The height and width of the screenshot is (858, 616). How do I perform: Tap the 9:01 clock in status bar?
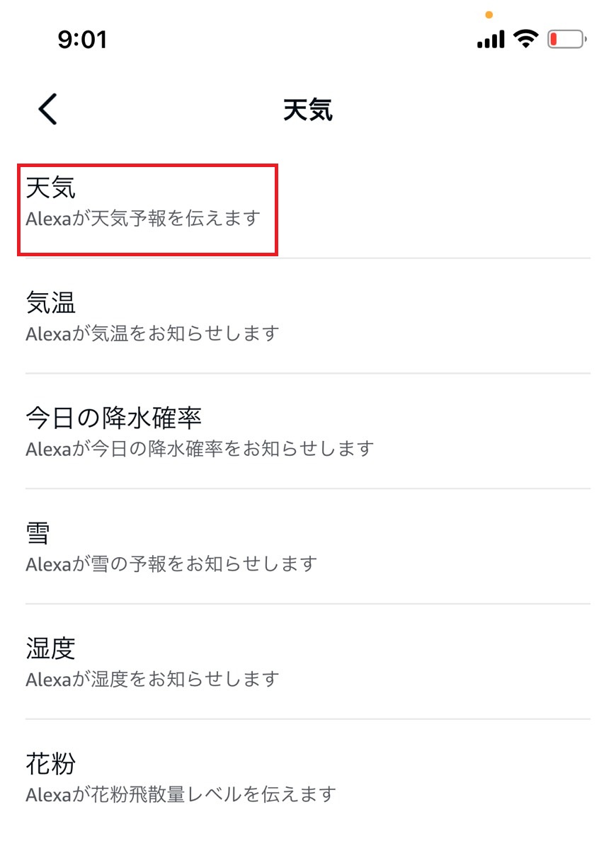click(82, 40)
